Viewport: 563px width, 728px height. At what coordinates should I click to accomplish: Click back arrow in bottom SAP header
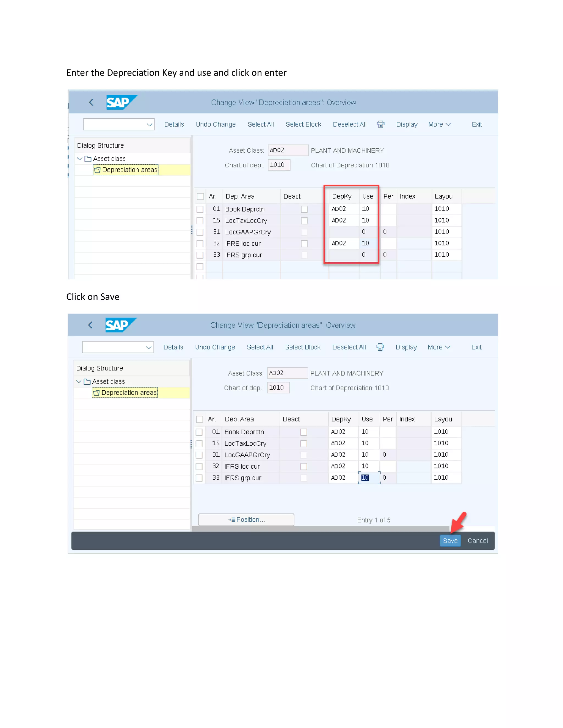point(90,325)
